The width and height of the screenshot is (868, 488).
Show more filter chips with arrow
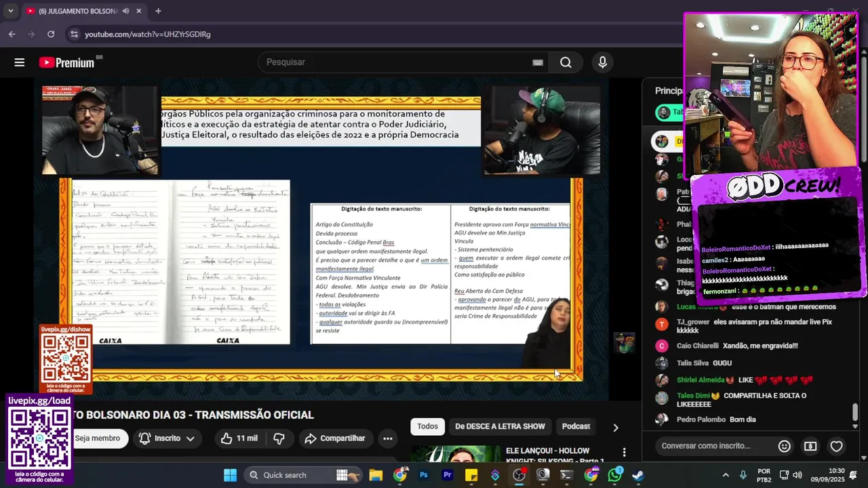616,427
